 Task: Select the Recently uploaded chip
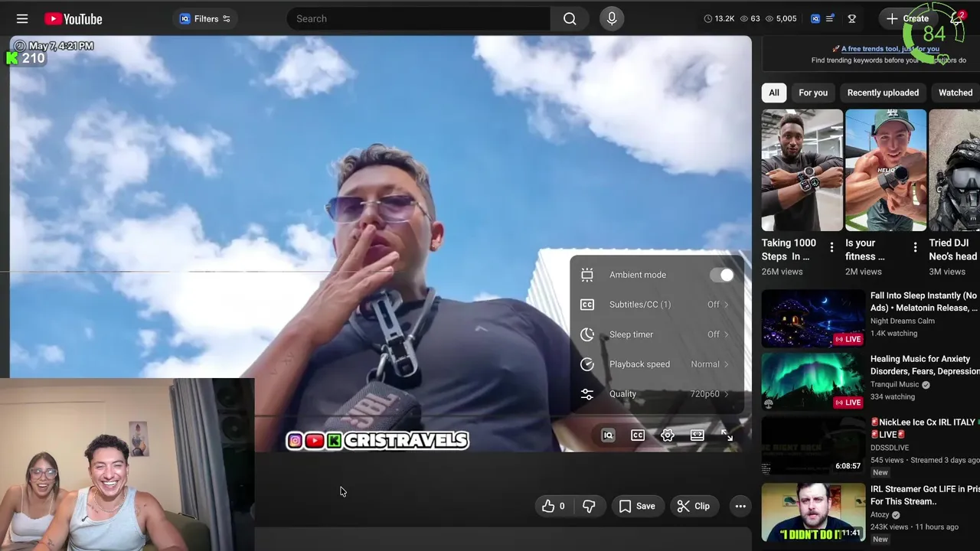coord(883,93)
